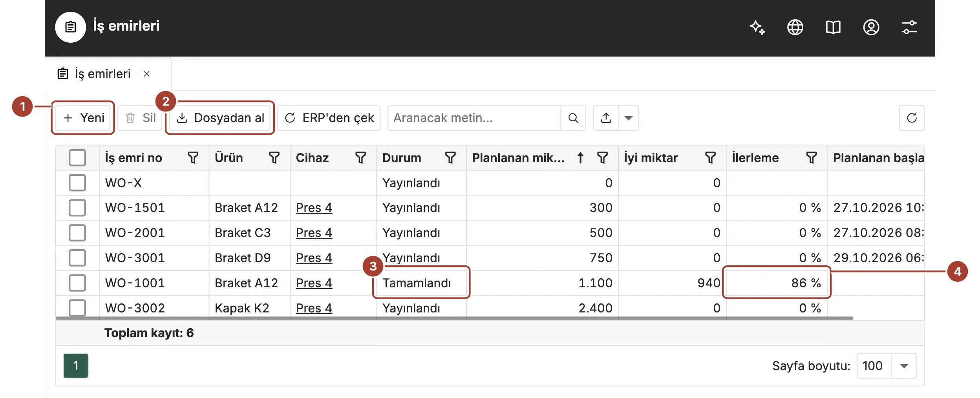
Task: Filter the İlerleme column
Action: point(811,158)
